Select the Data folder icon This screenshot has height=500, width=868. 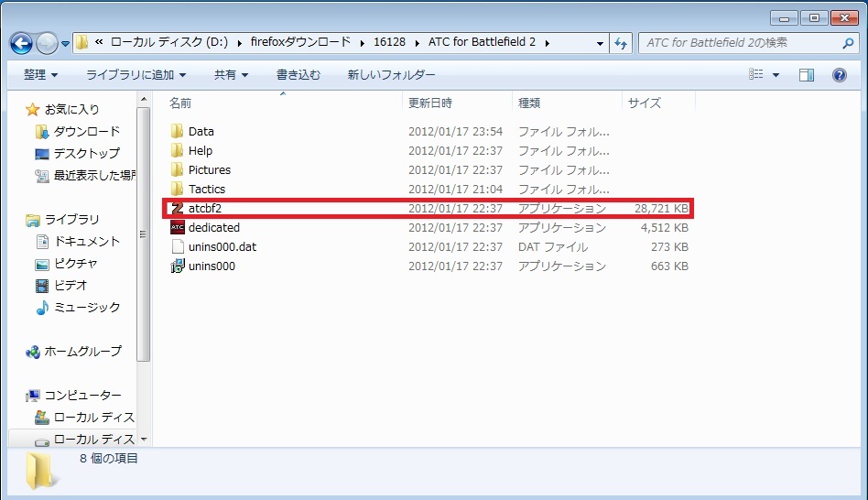click(x=177, y=131)
